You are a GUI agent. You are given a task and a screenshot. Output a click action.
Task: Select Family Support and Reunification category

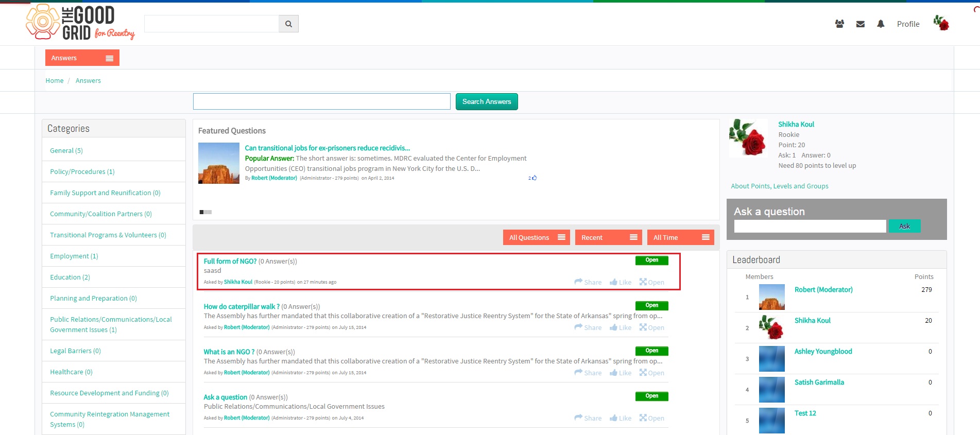(x=105, y=193)
